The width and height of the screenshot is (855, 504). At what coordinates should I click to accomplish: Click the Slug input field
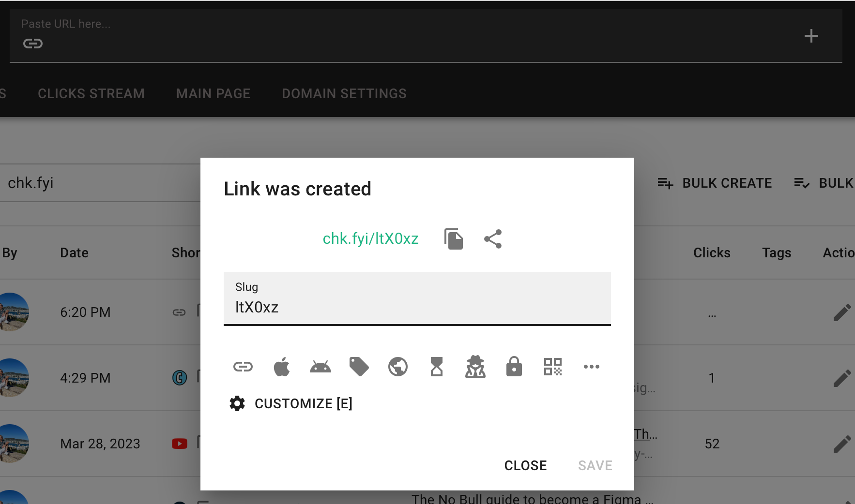(x=417, y=298)
